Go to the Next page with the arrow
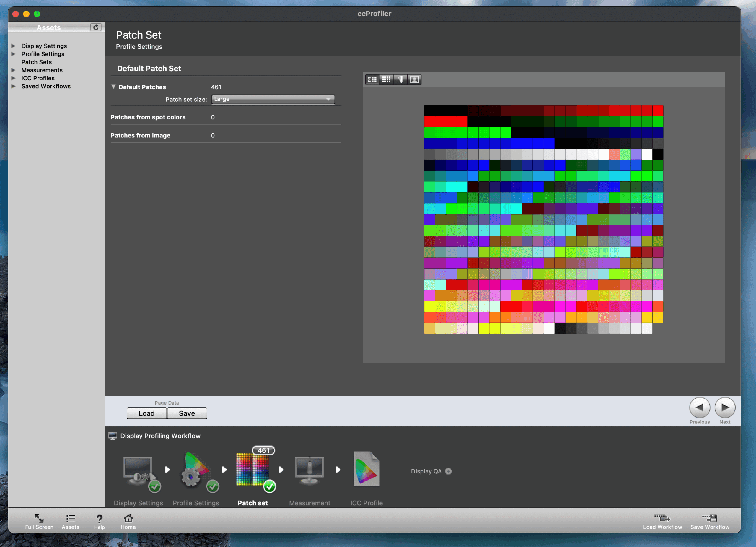 [x=725, y=408]
